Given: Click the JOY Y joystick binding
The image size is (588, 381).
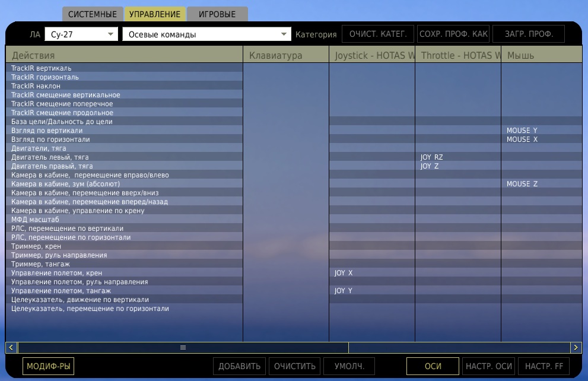Looking at the screenshot, I should 372,291.
